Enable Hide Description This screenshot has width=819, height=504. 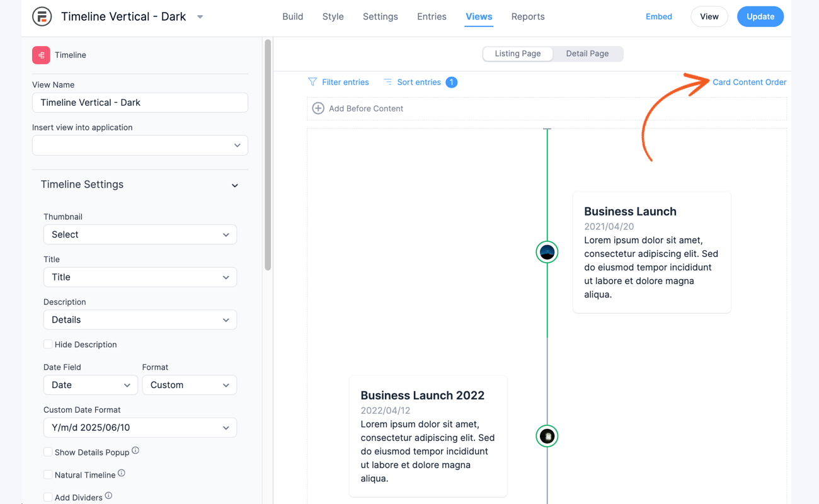tap(48, 344)
